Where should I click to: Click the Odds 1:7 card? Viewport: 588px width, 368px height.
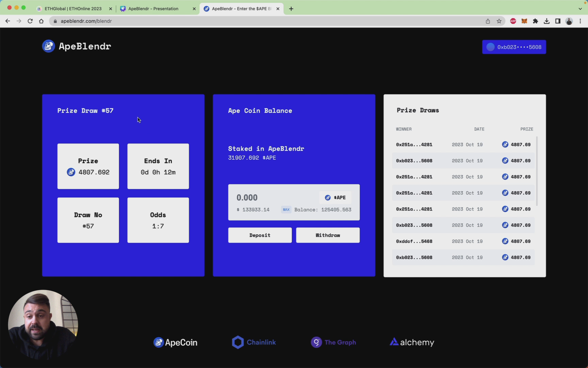pos(158,220)
